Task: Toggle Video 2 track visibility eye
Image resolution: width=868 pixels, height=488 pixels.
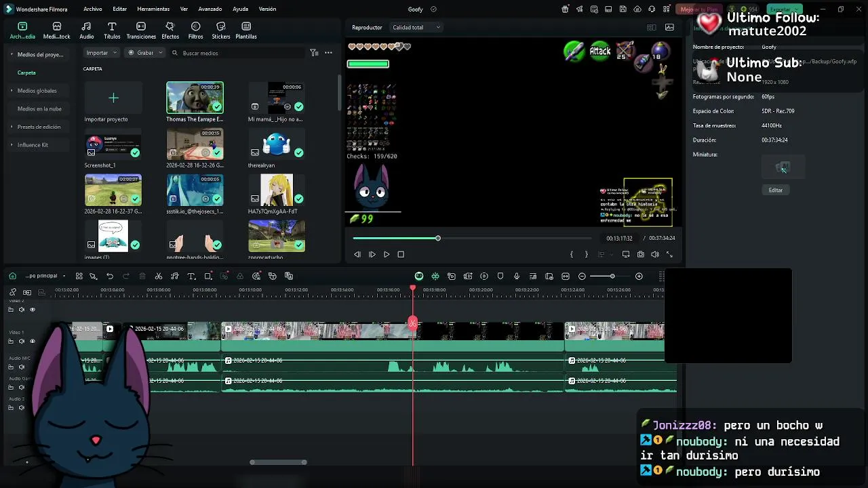Action: pos(33,310)
